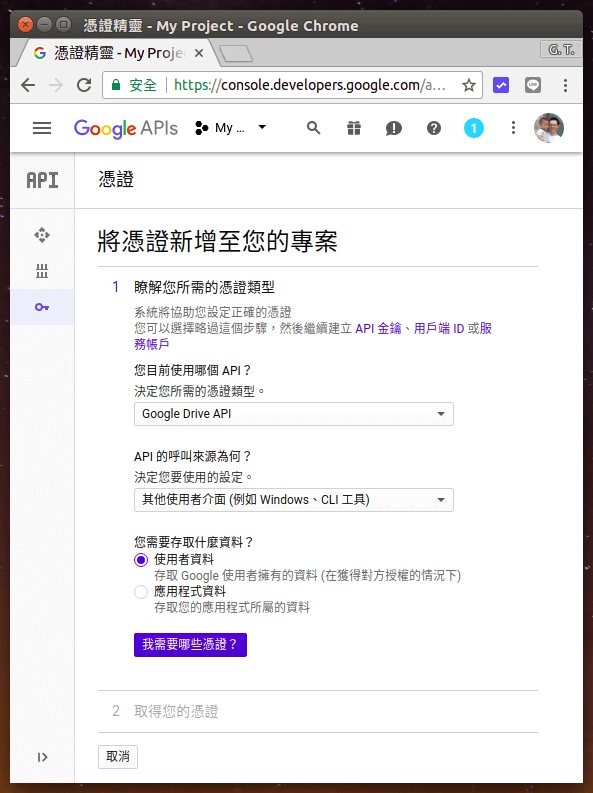Open the Dashboard sidebar icon
Image resolution: width=593 pixels, height=793 pixels.
[42, 235]
